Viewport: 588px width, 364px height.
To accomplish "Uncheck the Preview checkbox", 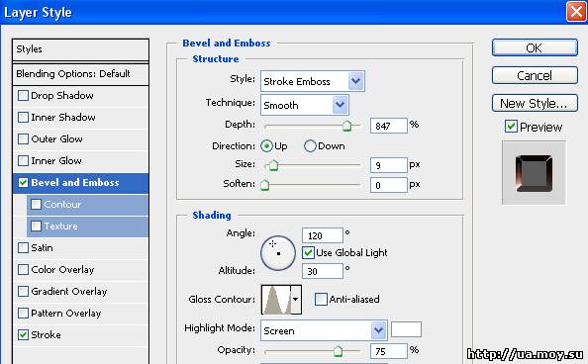I will coord(511,127).
